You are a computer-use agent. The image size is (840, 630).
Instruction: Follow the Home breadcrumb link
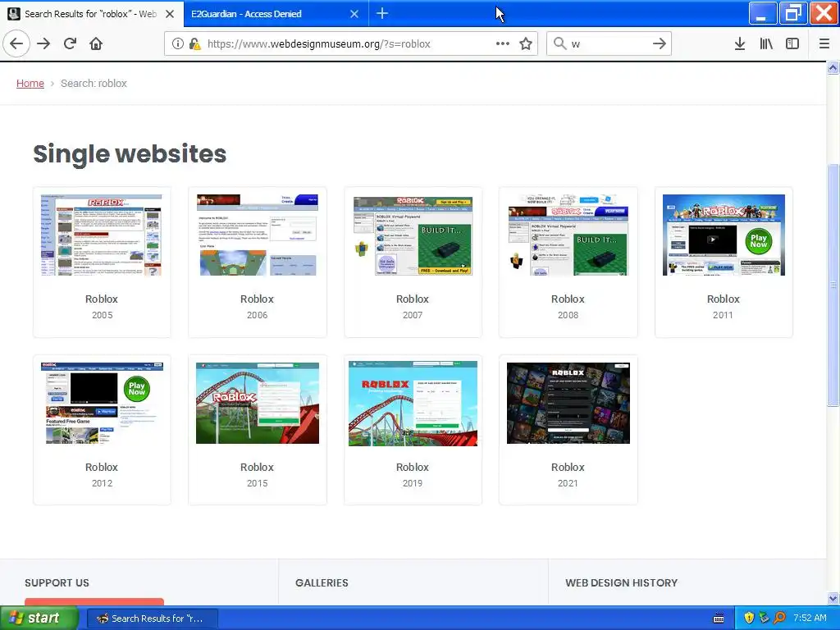pos(30,83)
